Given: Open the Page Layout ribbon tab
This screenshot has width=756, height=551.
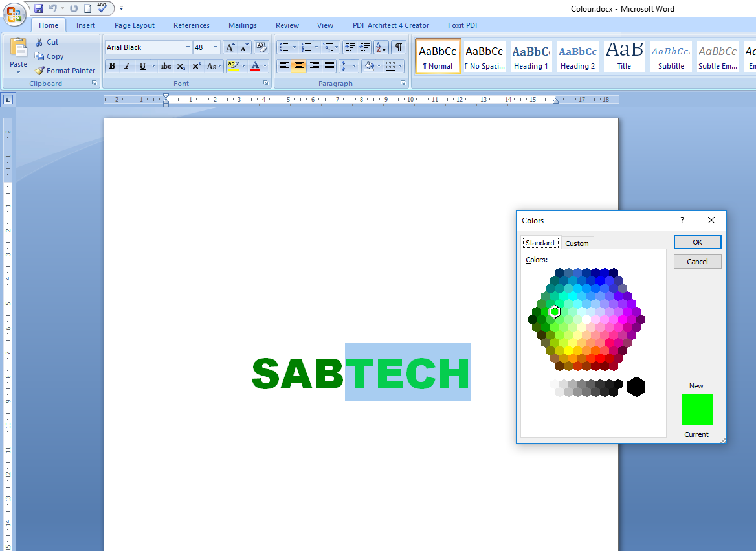Looking at the screenshot, I should click(135, 25).
